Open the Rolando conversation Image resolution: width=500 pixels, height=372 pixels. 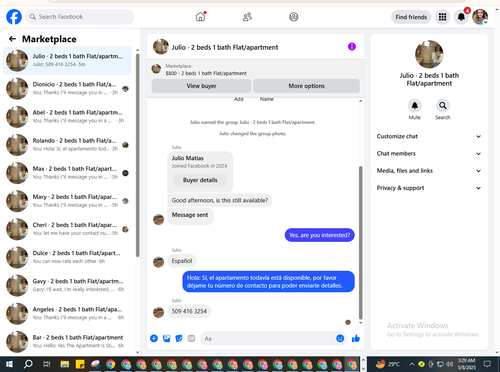67,145
